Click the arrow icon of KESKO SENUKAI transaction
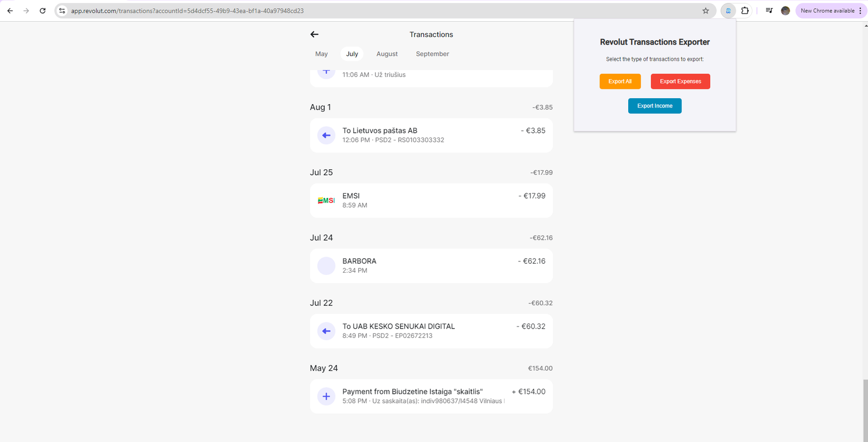This screenshot has height=442, width=868. (x=326, y=331)
